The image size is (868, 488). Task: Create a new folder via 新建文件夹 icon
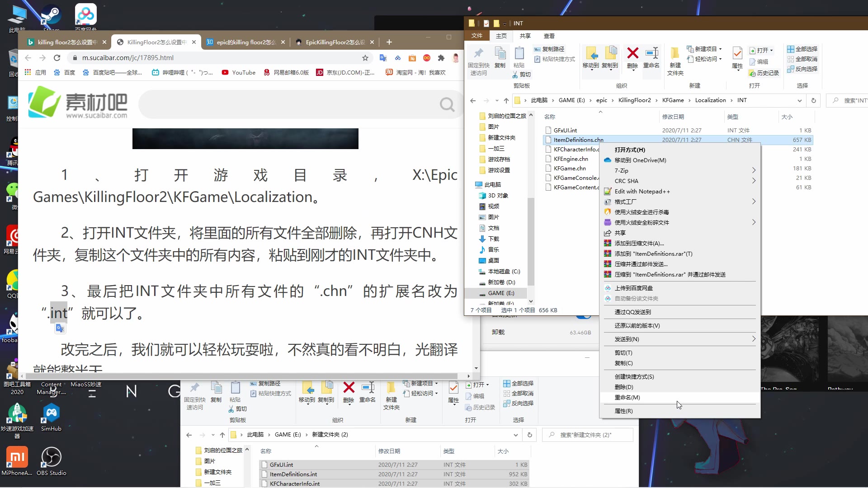point(675,59)
